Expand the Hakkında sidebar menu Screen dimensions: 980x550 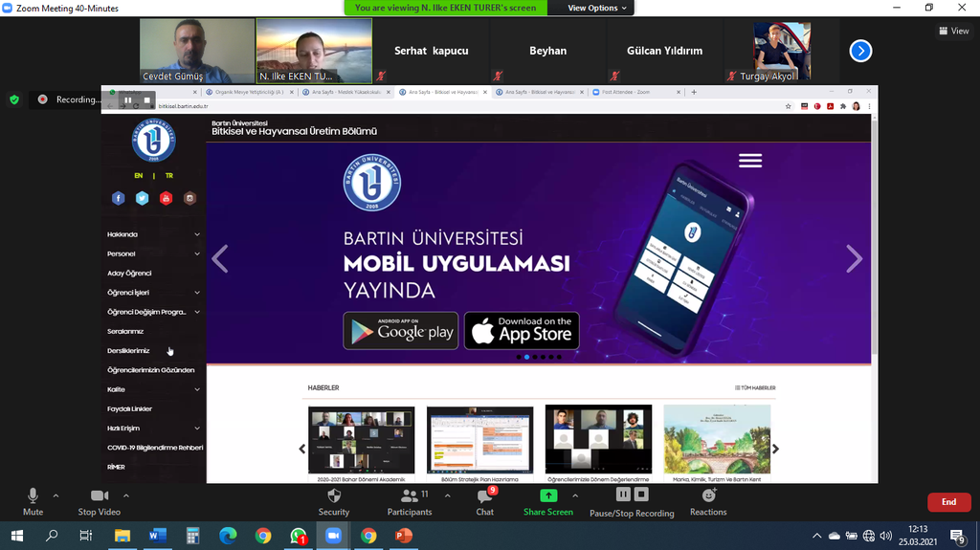(x=154, y=234)
